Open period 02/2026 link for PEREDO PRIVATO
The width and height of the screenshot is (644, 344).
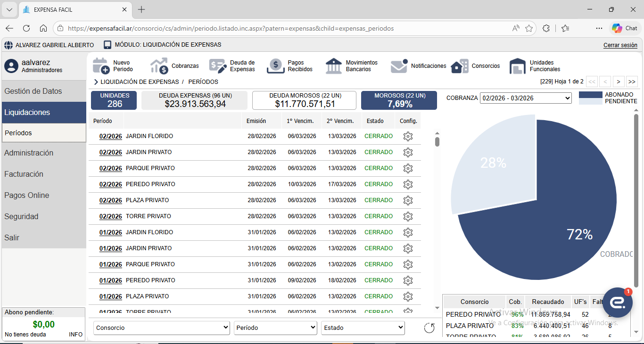coord(110,184)
